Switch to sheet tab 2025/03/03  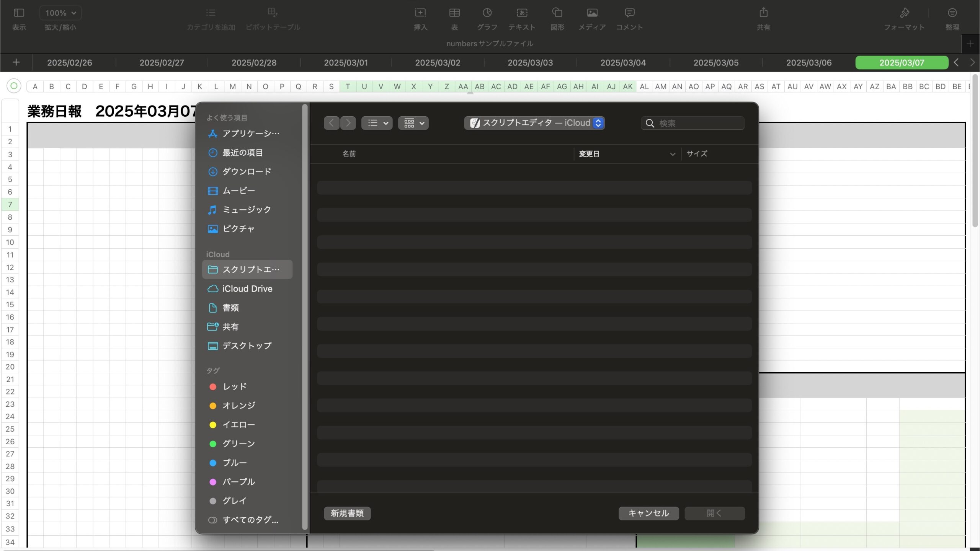(x=530, y=63)
